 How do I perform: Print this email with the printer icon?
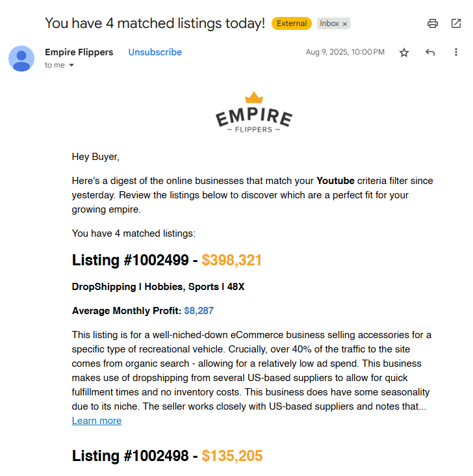[433, 23]
